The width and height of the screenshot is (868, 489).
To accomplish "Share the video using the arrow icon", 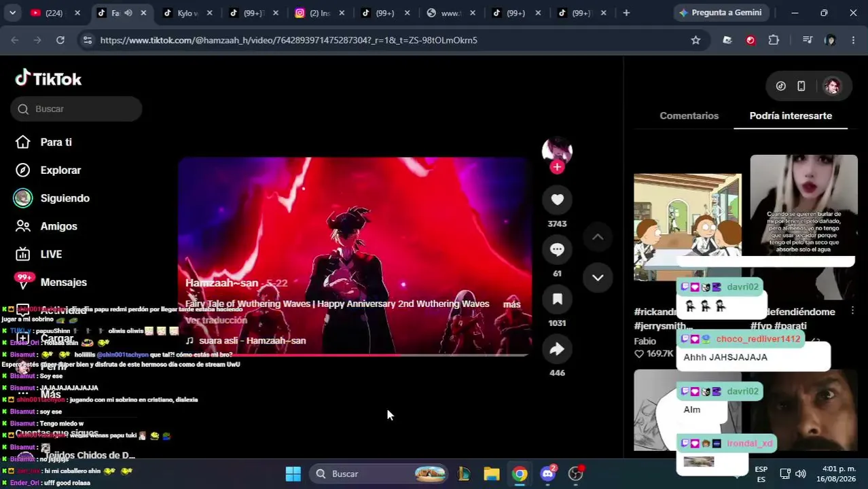I will (557, 349).
